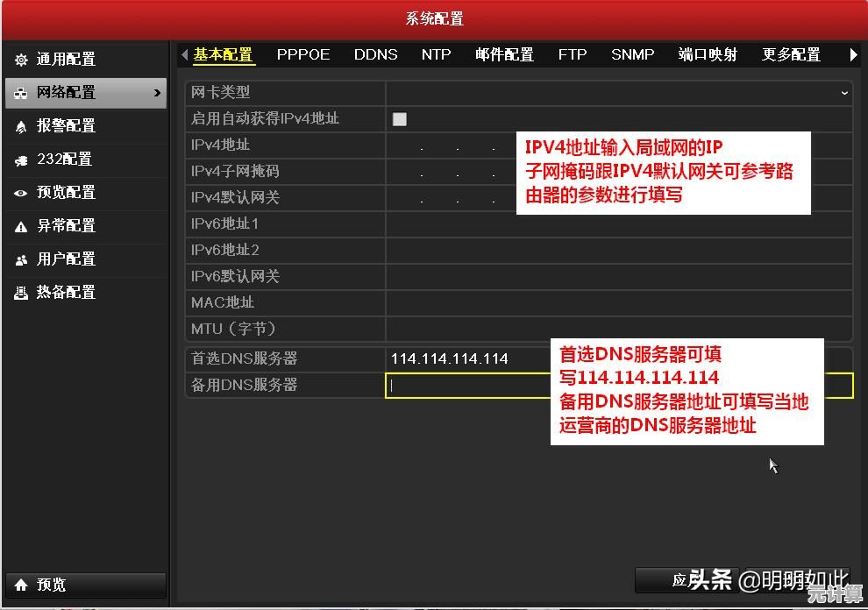Select the network icon for 网络配置

[21, 93]
